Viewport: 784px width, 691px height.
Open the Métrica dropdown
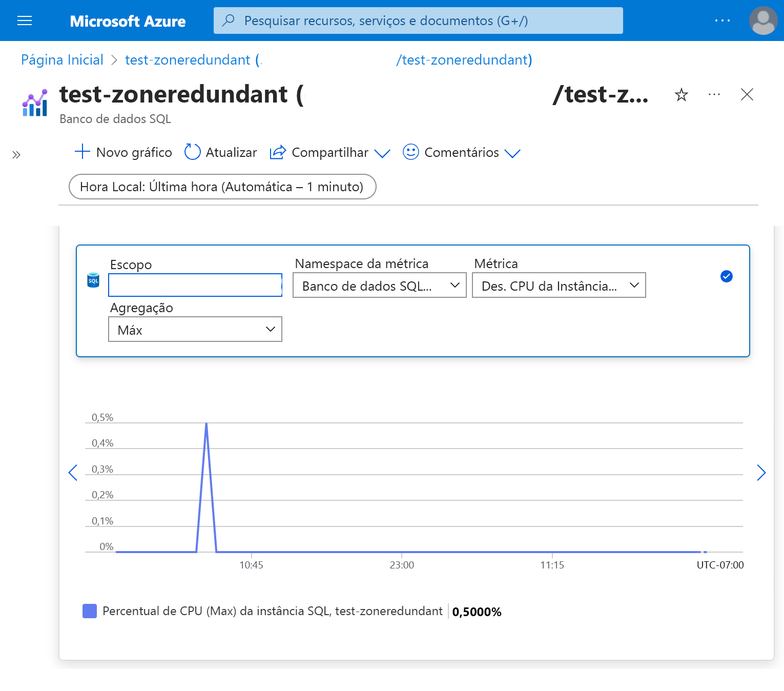point(559,286)
